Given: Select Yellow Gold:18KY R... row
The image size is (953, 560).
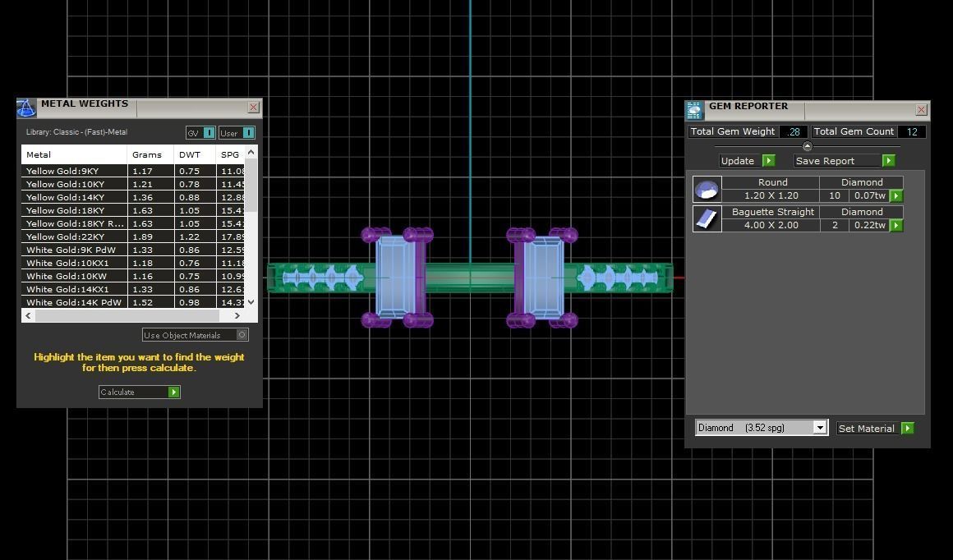Looking at the screenshot, I should [133, 223].
